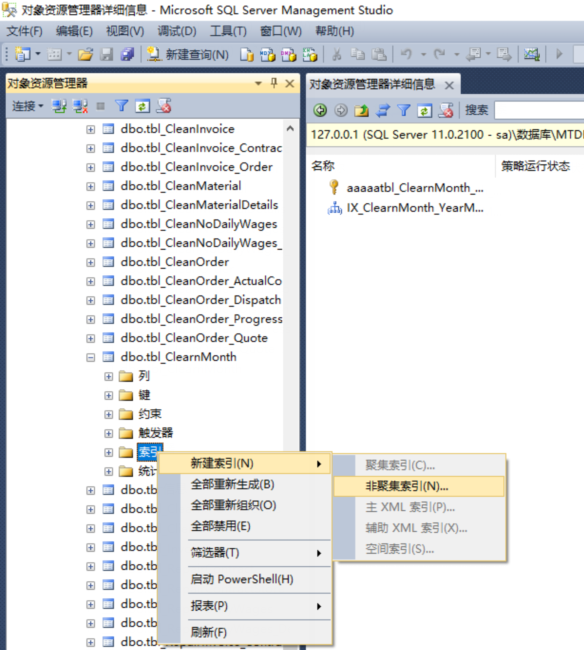This screenshot has width=584, height=650.
Task: Click the New Query (新建查询) toolbar button
Action: (x=188, y=54)
